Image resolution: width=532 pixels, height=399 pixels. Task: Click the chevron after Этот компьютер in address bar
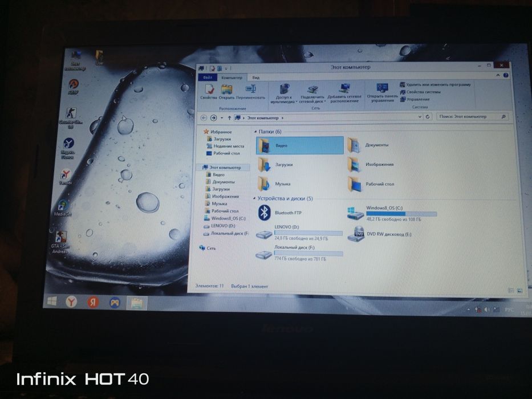pyautogui.click(x=282, y=118)
